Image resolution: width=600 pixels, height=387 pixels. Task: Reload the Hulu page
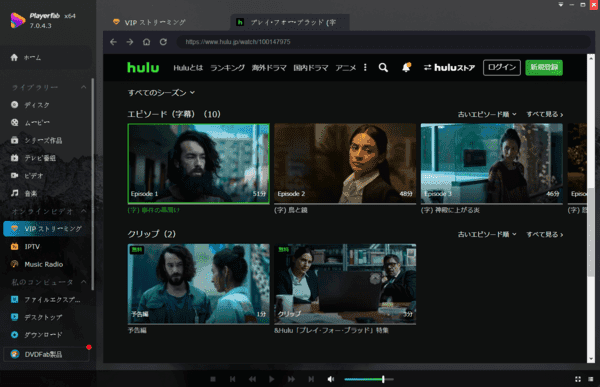click(x=163, y=42)
